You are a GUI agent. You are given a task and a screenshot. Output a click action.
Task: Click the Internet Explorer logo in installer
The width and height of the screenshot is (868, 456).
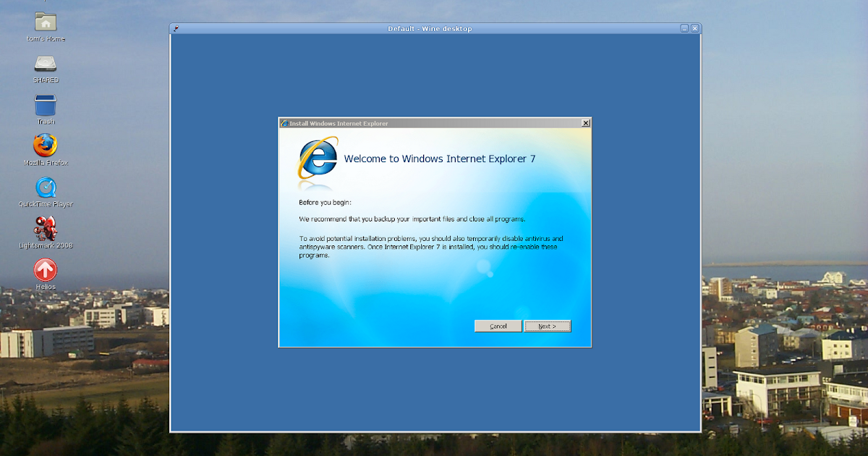(x=318, y=157)
